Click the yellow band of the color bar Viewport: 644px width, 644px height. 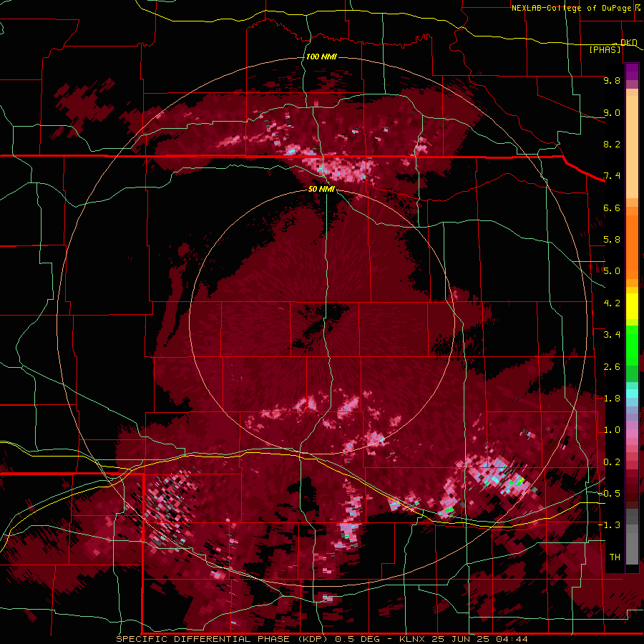pyautogui.click(x=632, y=306)
